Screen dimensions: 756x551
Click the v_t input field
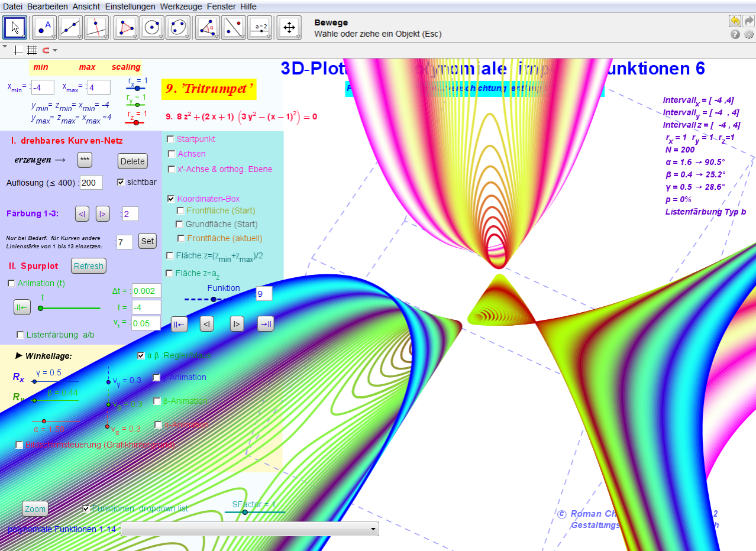(x=146, y=323)
